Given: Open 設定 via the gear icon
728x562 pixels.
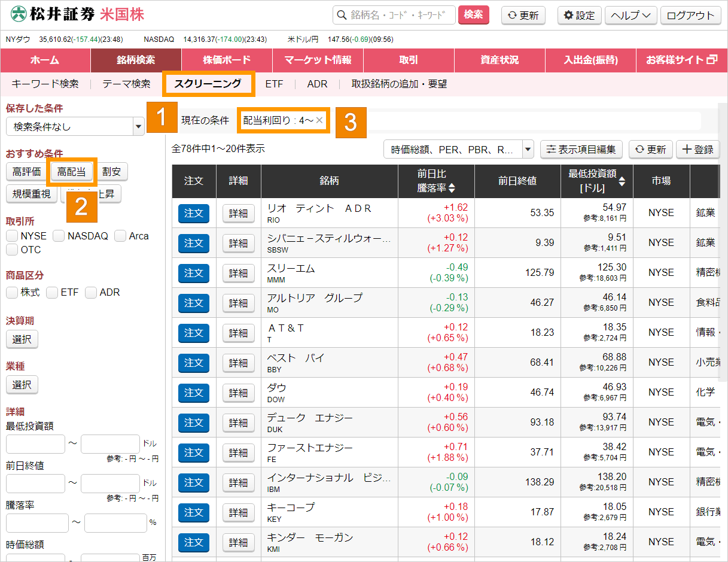Looking at the screenshot, I should (569, 16).
